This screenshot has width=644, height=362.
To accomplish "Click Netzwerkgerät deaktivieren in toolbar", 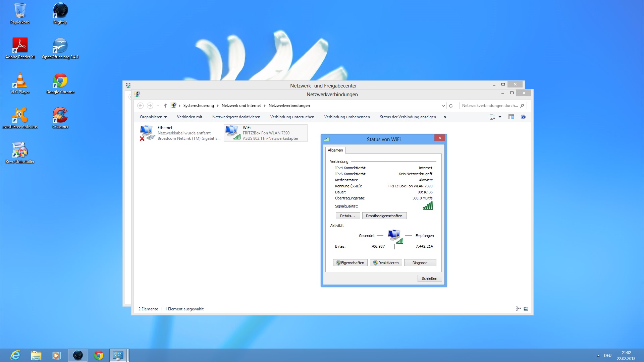I will pyautogui.click(x=236, y=117).
